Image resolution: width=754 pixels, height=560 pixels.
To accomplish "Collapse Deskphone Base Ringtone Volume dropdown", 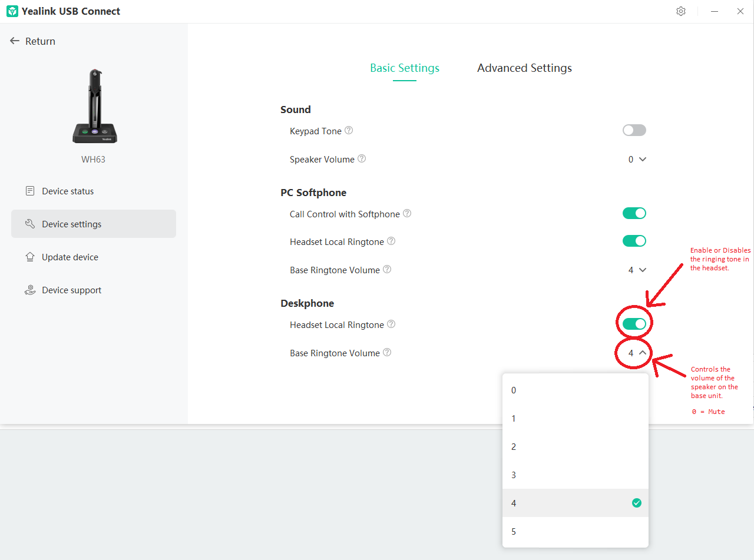I will pos(637,353).
